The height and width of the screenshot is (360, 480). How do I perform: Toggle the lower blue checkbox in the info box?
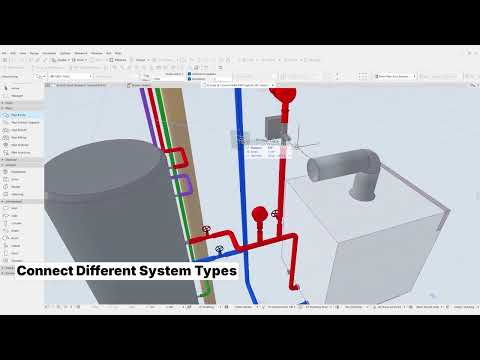tap(190, 79)
